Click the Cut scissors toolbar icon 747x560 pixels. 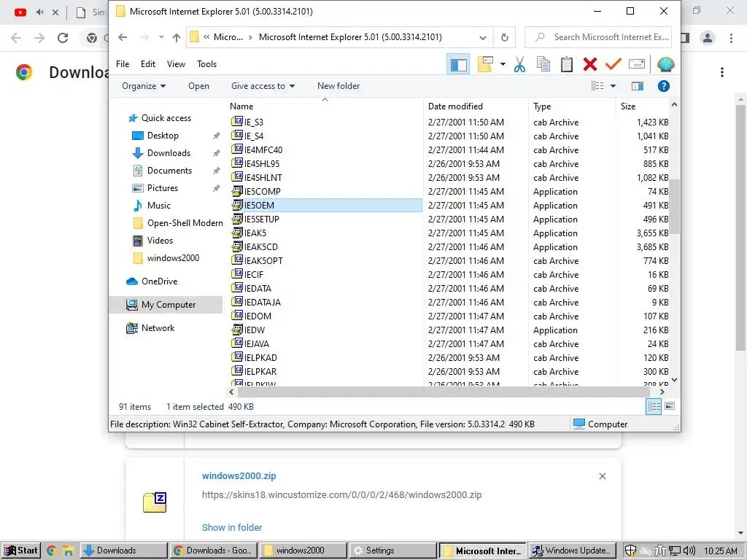click(x=519, y=64)
